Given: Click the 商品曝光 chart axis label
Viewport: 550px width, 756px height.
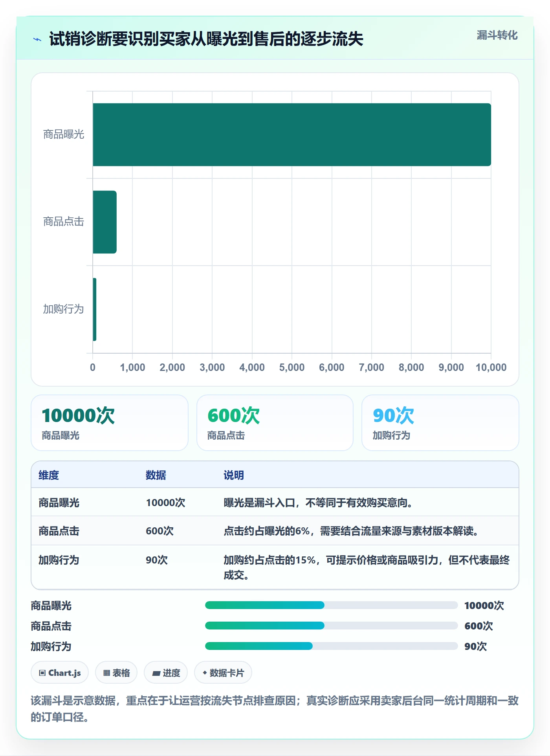Looking at the screenshot, I should (64, 134).
